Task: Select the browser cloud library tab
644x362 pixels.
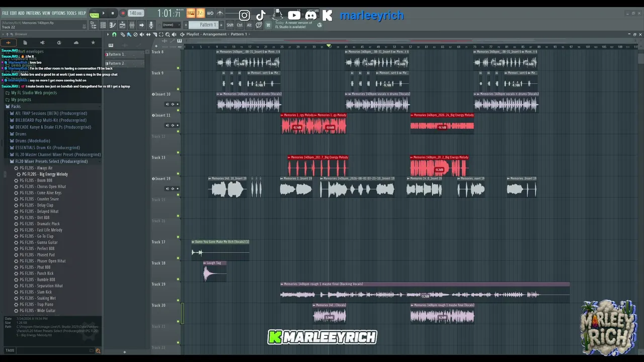Action: tap(76, 43)
